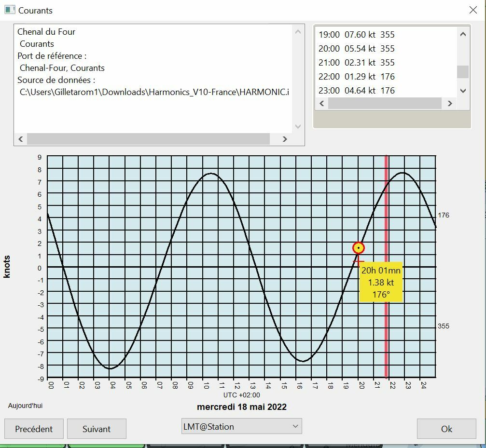Click the 'Chenal du Four' text line
486x448 pixels.
tap(46, 31)
